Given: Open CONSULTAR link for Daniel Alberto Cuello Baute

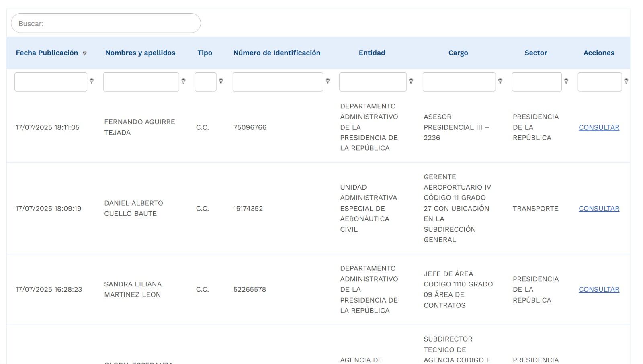Looking at the screenshot, I should click(x=599, y=209).
